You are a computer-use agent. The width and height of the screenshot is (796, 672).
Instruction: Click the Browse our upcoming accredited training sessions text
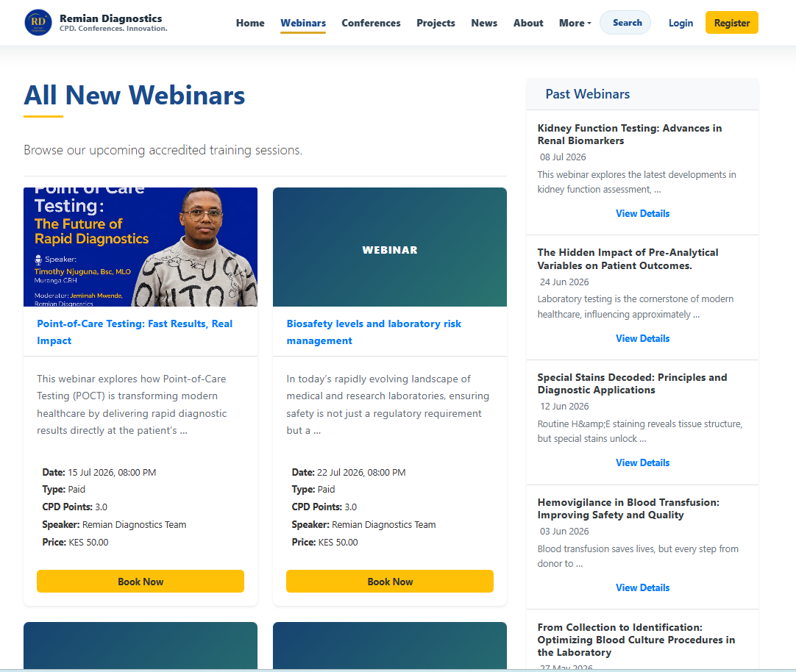[x=163, y=150]
